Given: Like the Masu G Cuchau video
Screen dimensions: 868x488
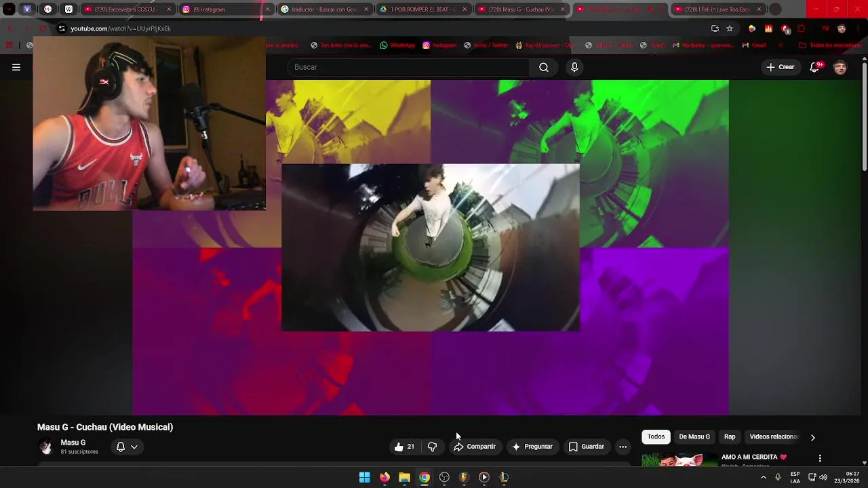Looking at the screenshot, I should [405, 447].
